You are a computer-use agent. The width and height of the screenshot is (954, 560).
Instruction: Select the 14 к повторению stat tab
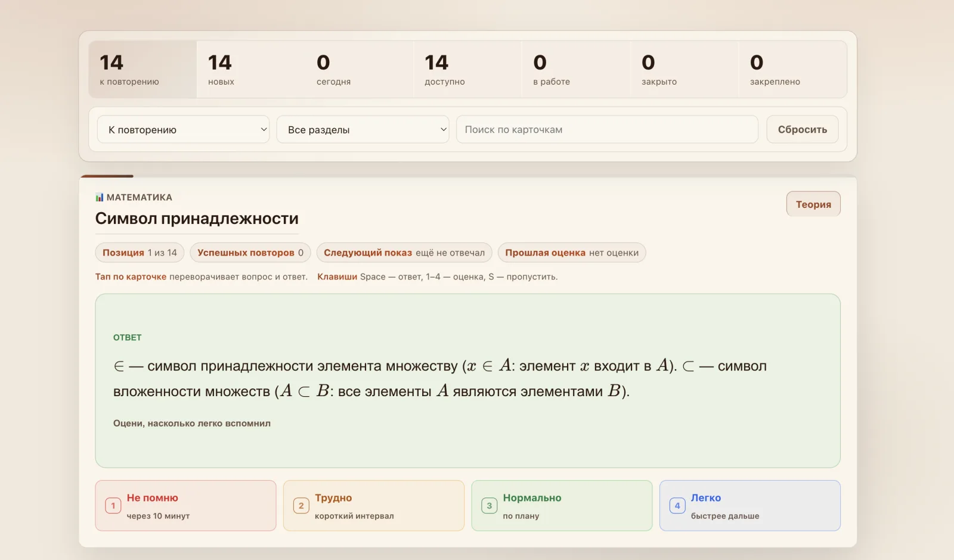(143, 69)
